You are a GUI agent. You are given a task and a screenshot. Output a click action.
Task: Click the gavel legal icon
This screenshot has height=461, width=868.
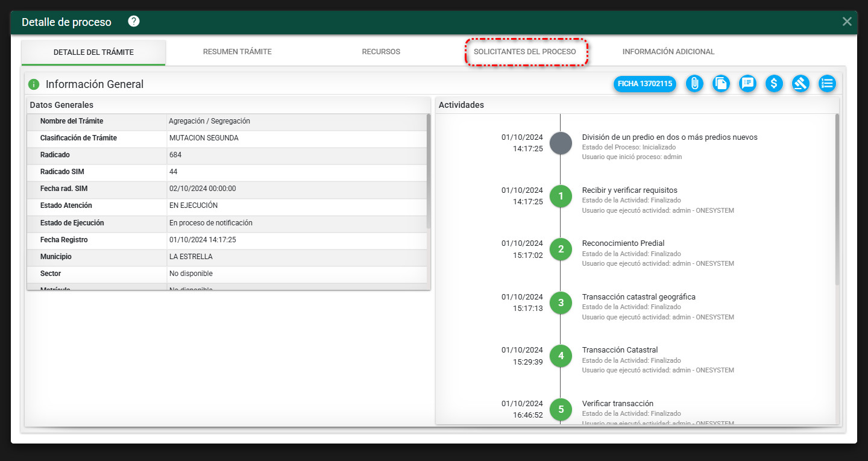click(800, 84)
